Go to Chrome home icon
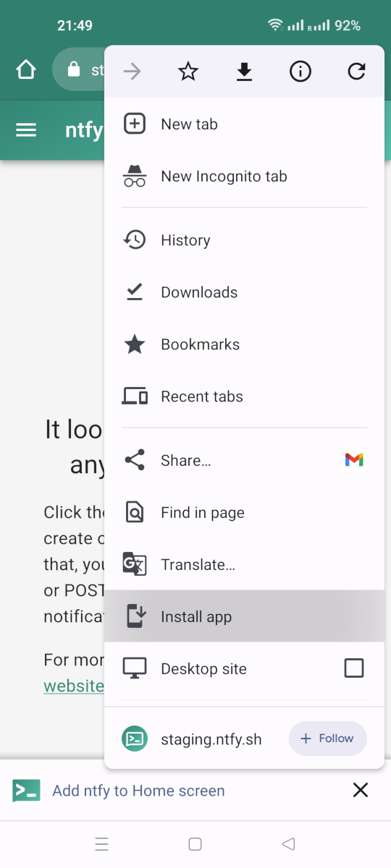Screen dimensions: 391x868 pyautogui.click(x=26, y=70)
